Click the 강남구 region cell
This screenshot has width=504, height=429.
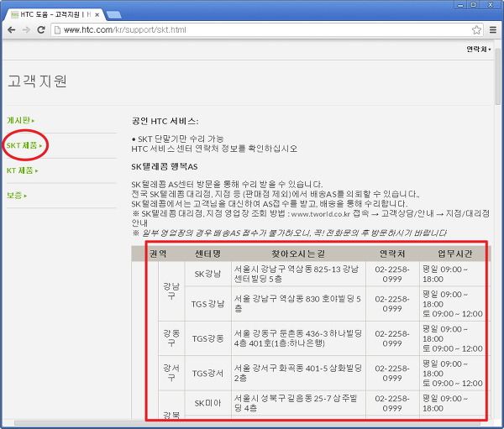pyautogui.click(x=171, y=291)
